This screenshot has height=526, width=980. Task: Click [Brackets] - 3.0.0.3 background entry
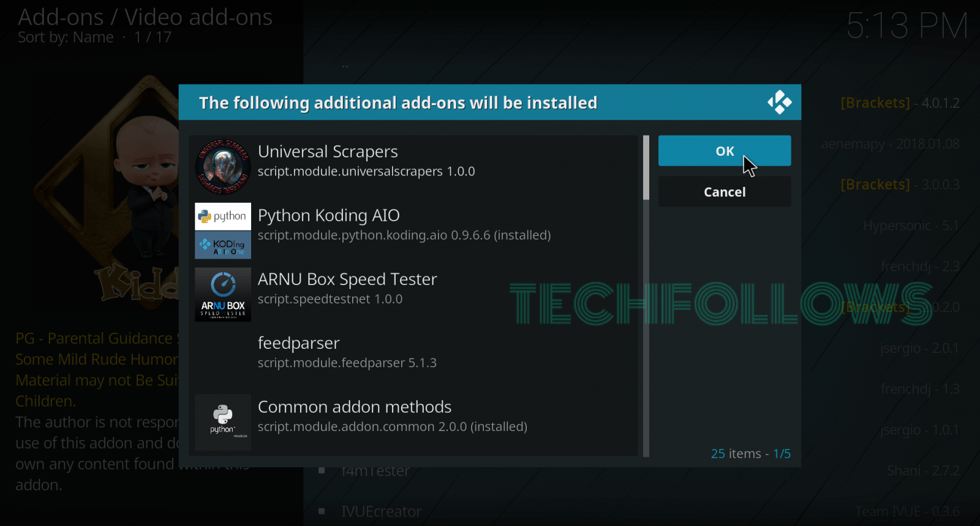(900, 185)
